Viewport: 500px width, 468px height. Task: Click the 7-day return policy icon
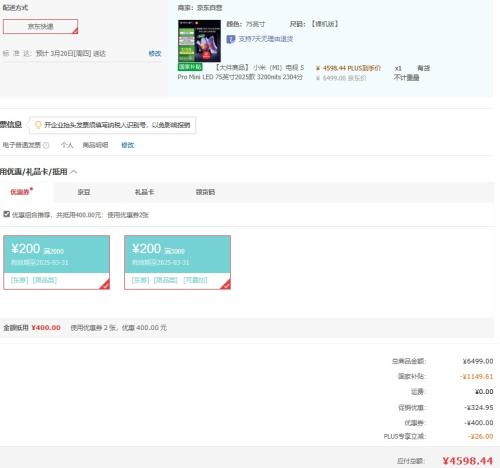(231, 39)
